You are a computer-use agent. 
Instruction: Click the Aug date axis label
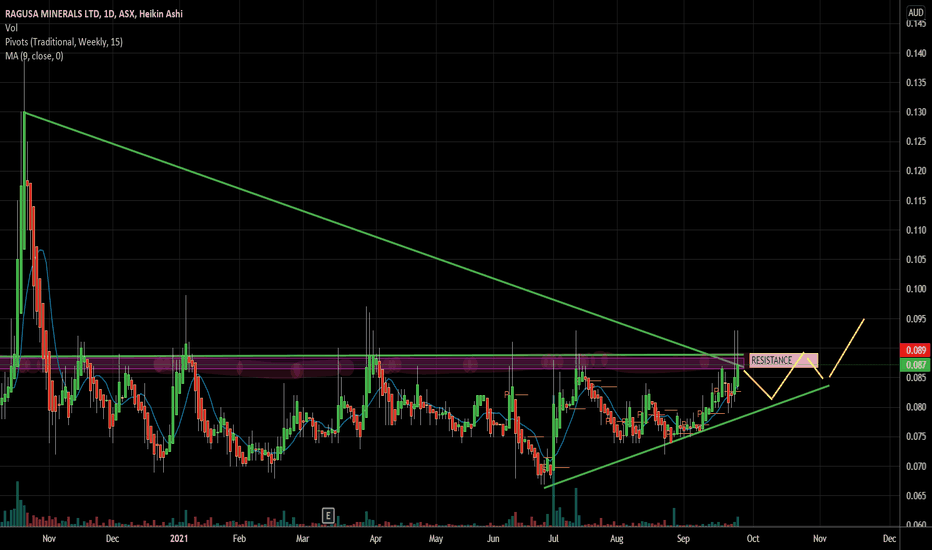point(616,539)
